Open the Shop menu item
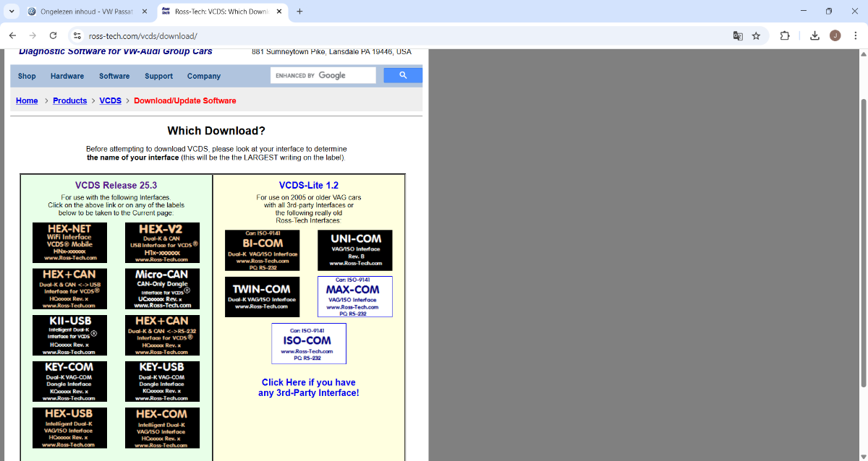The image size is (868, 461). click(27, 76)
